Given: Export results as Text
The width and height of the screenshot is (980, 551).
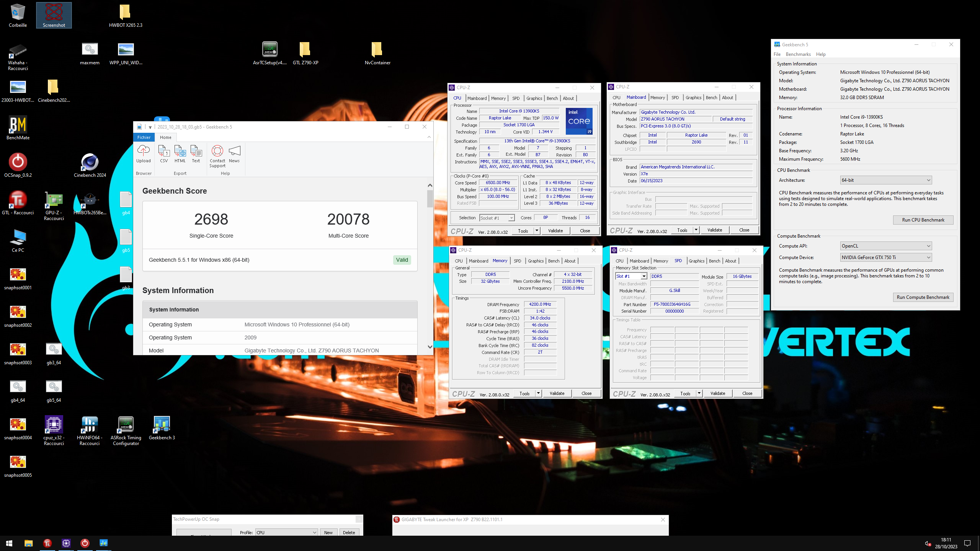Looking at the screenshot, I should click(196, 154).
